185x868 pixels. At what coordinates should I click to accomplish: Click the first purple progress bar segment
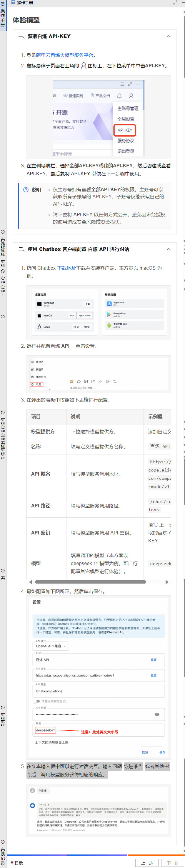[37, 855]
